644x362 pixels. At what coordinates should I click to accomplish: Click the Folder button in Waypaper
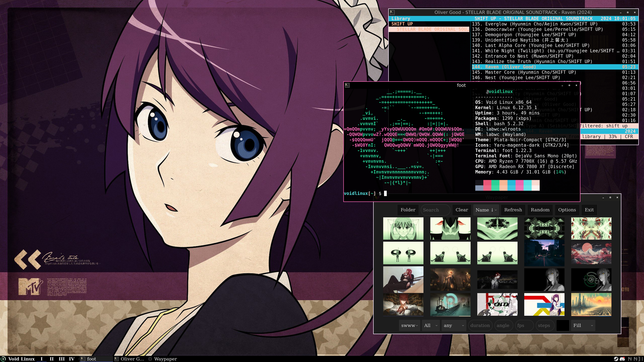[x=408, y=210]
